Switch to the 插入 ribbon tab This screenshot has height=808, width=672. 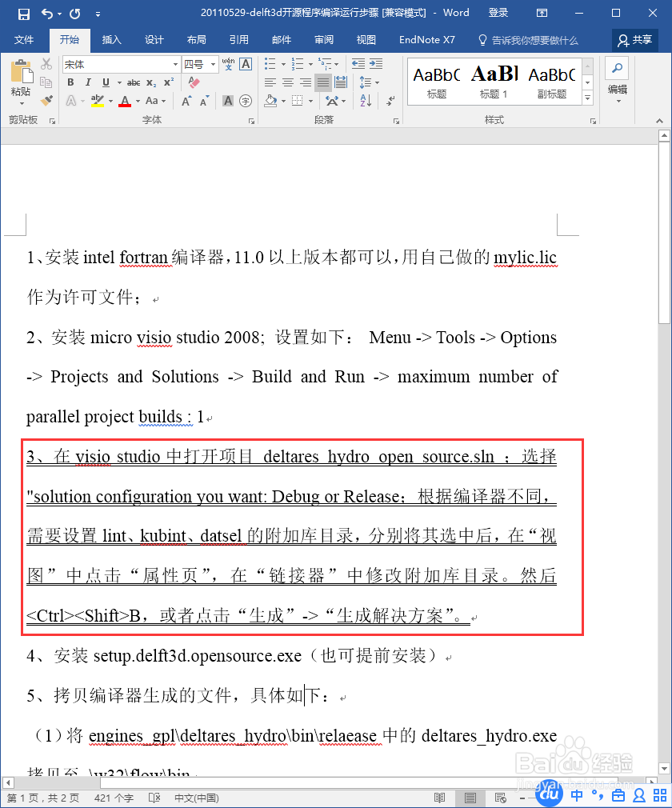(x=114, y=40)
